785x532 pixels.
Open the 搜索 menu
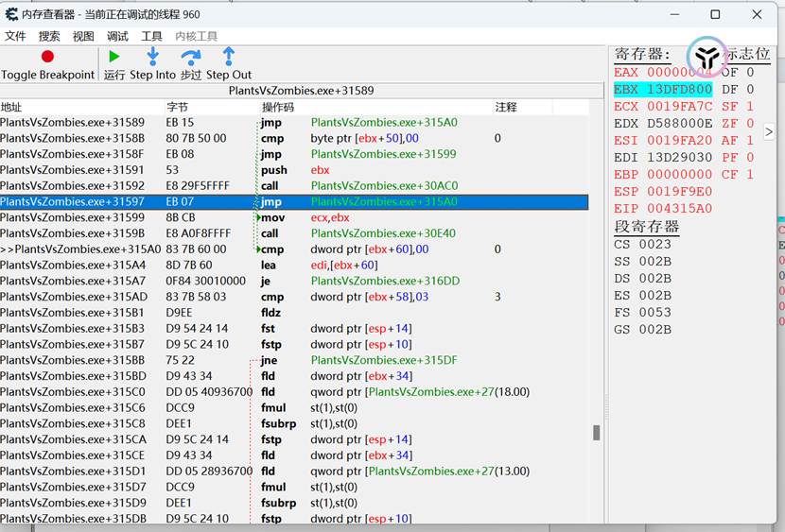[49, 36]
